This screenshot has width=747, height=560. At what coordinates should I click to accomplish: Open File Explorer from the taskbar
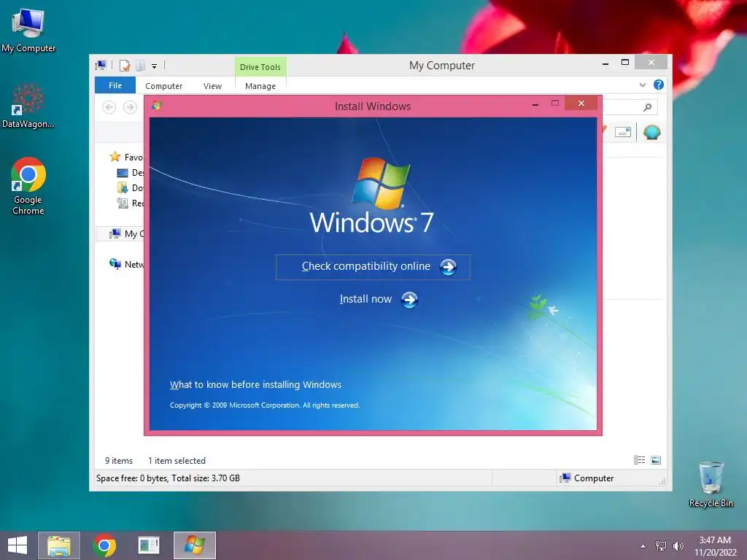[58, 545]
